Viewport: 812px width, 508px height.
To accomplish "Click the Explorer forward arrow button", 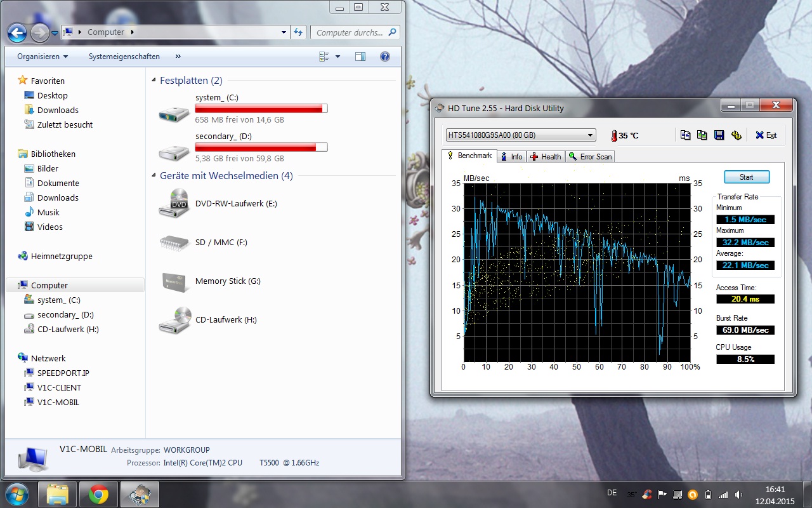I will pos(39,32).
